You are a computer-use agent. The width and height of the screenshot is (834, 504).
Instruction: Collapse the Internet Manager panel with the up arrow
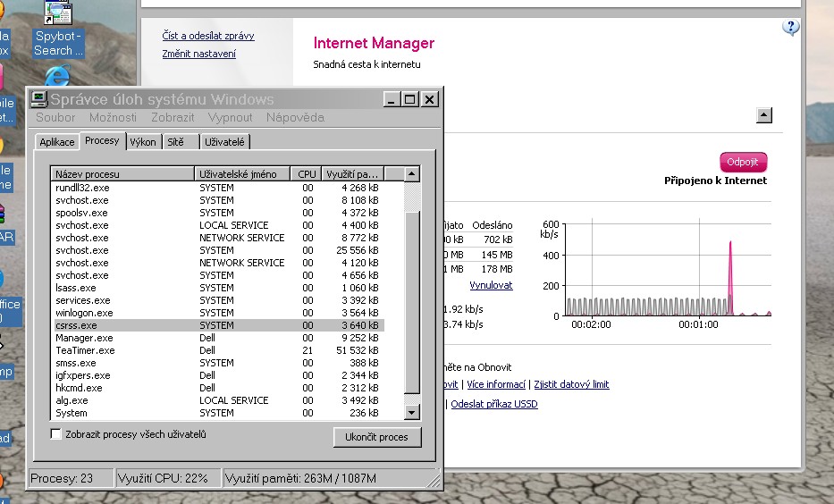(763, 115)
